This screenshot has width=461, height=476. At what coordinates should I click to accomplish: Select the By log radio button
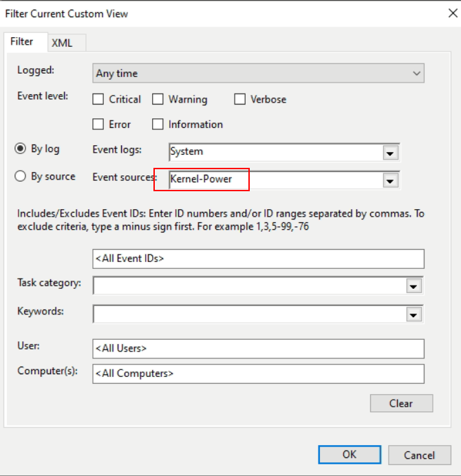click(21, 149)
